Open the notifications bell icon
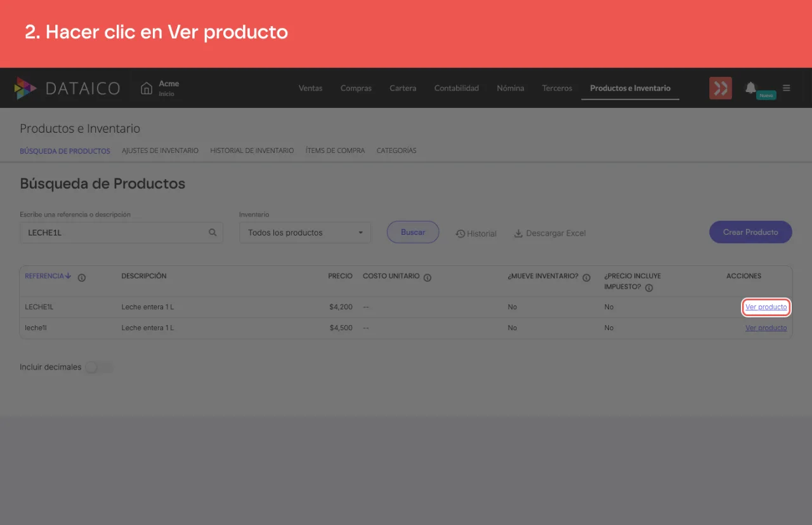Screen dimensions: 812x525 tap(751, 88)
